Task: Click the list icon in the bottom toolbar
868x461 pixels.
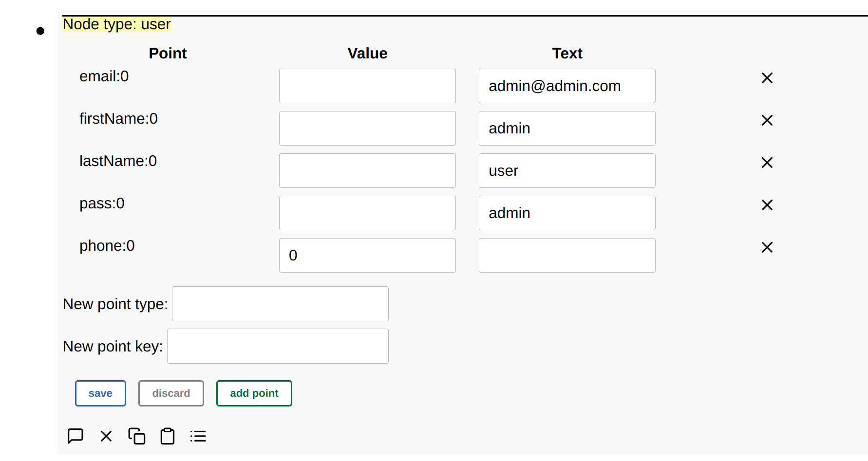Action: click(198, 436)
